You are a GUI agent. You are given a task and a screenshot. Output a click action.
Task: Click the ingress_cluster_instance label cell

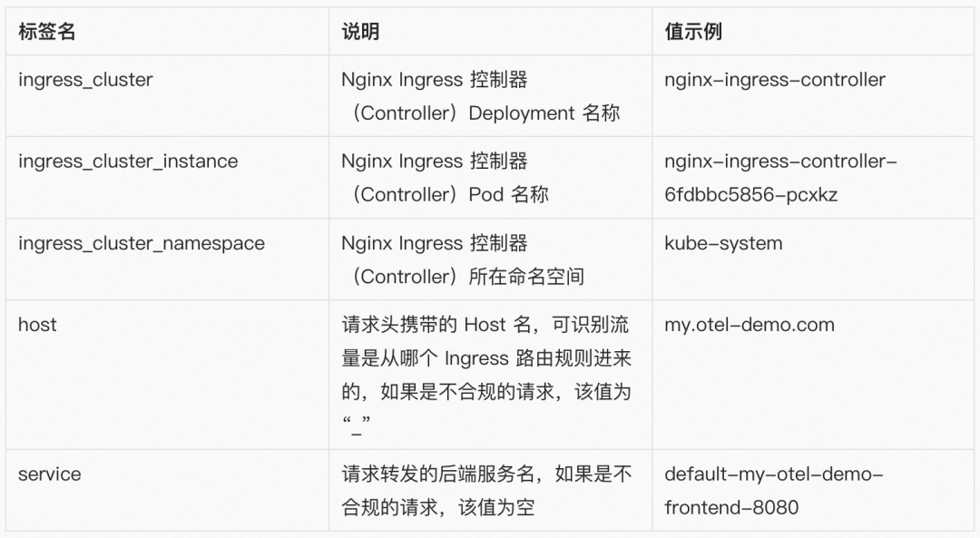click(x=128, y=161)
